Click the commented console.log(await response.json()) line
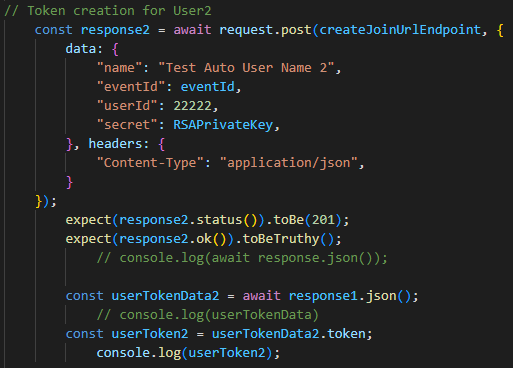This screenshot has width=513, height=368. coord(242,258)
